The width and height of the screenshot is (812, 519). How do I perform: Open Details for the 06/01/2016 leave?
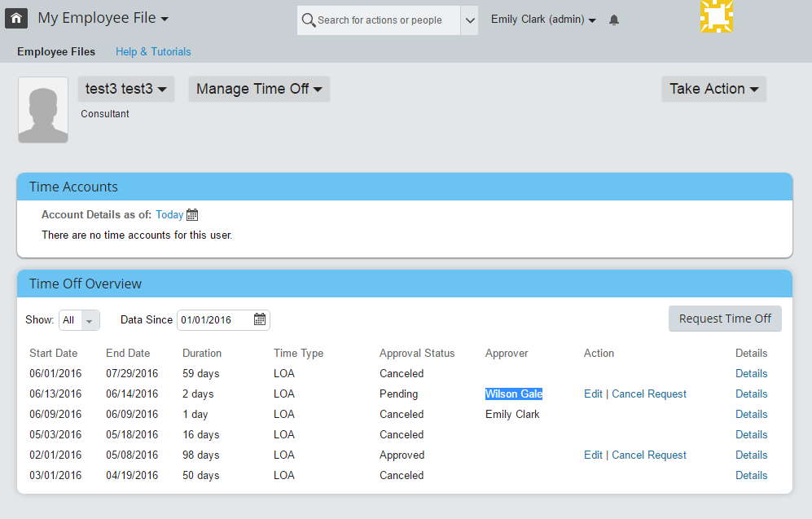(751, 373)
